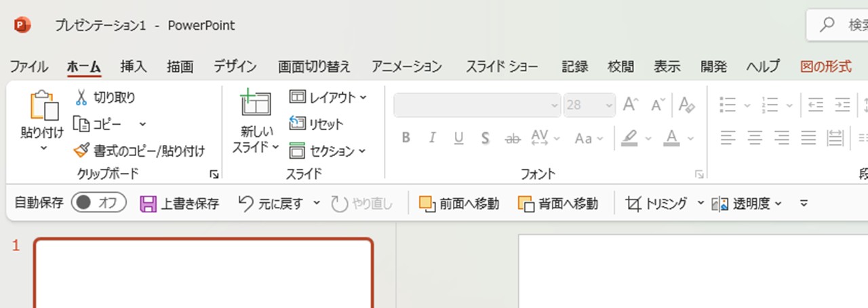The image size is (868, 308).
Task: Center align text
Action: (754, 138)
